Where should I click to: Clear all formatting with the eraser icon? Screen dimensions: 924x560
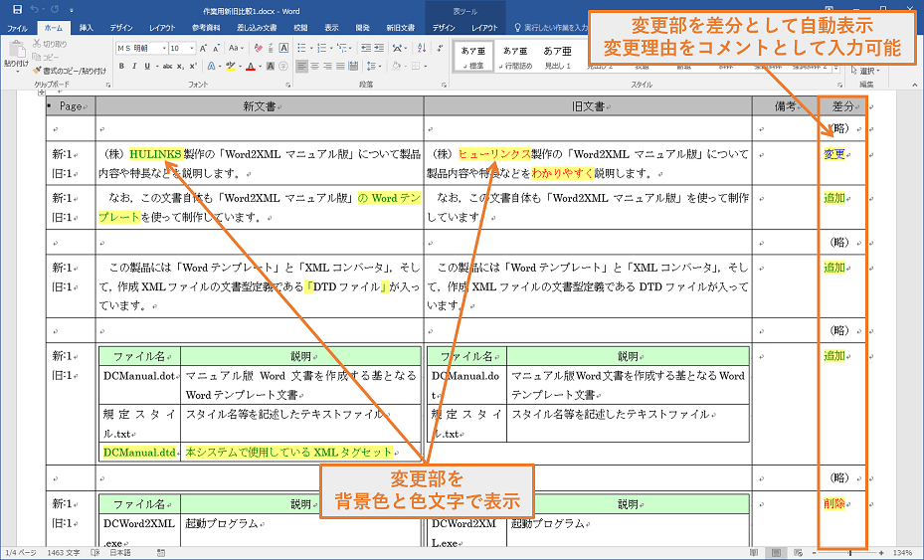click(259, 48)
